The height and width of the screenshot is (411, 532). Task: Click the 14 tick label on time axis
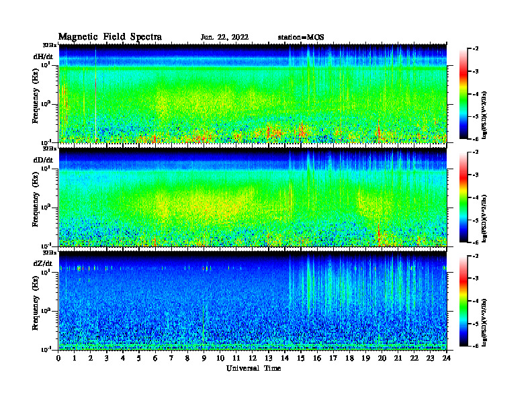[285, 359]
